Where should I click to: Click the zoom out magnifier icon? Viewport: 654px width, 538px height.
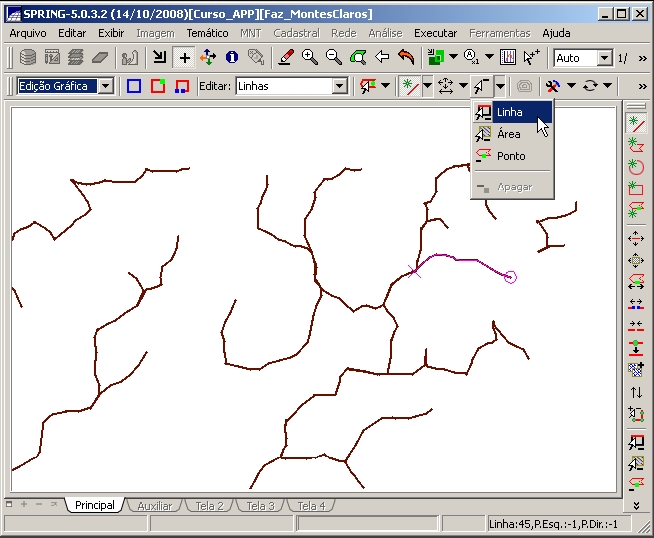[x=334, y=58]
